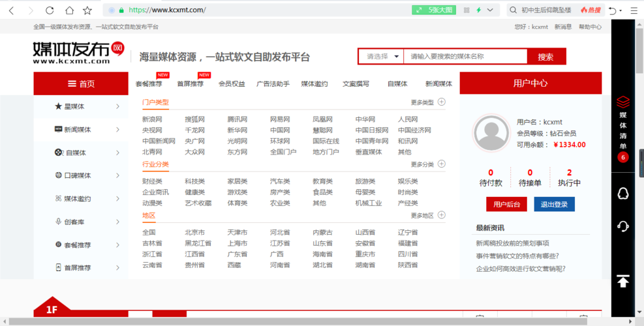Viewport: 644px width, 326px height.
Task: Open the 媒体邀约 top nav item
Action: 314,83
